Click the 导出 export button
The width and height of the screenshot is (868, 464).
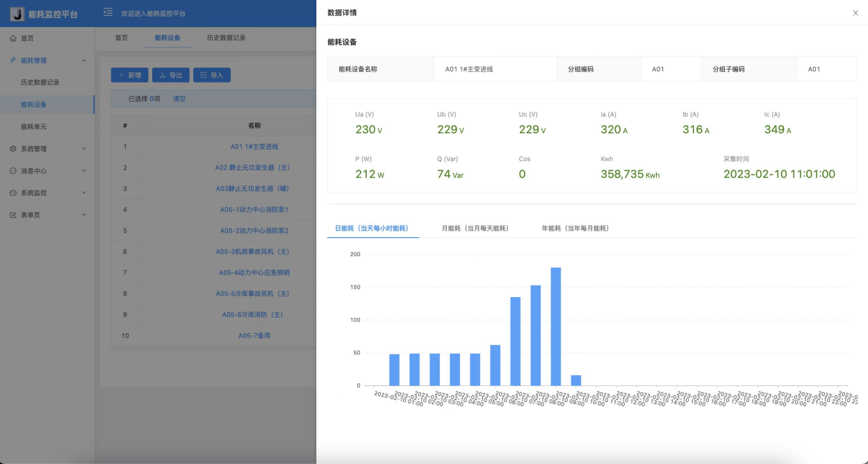pos(170,75)
